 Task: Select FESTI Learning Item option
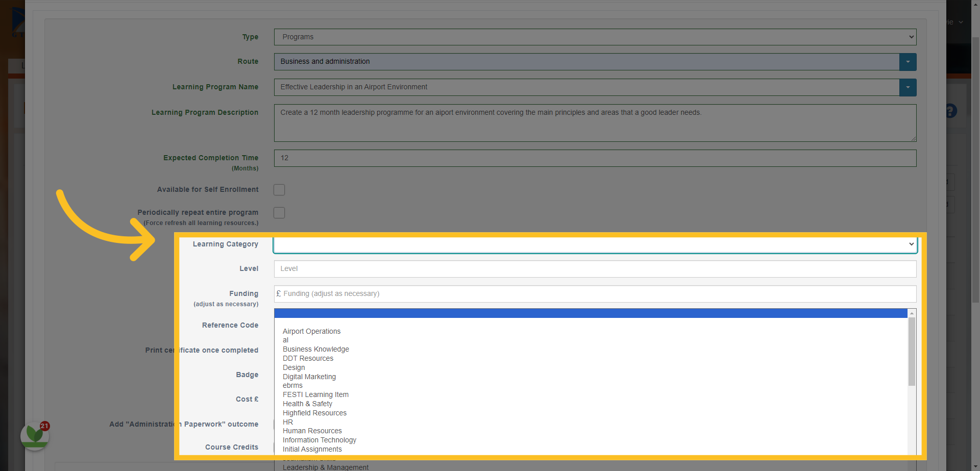coord(315,395)
